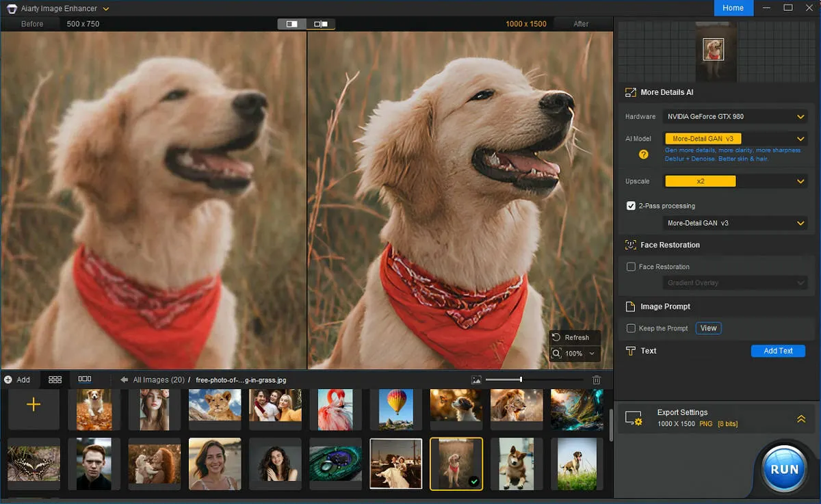Adjust the thumbnail size slider
The width and height of the screenshot is (821, 504).
click(x=534, y=380)
